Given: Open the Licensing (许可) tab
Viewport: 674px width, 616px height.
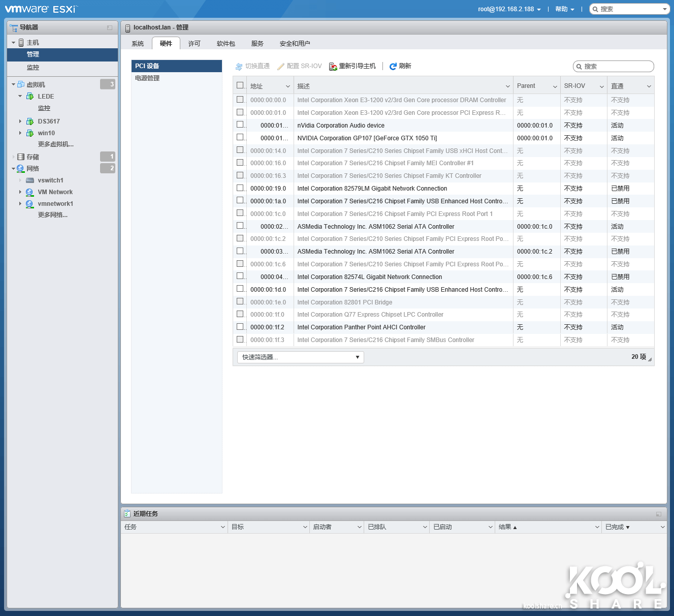Looking at the screenshot, I should (194, 44).
